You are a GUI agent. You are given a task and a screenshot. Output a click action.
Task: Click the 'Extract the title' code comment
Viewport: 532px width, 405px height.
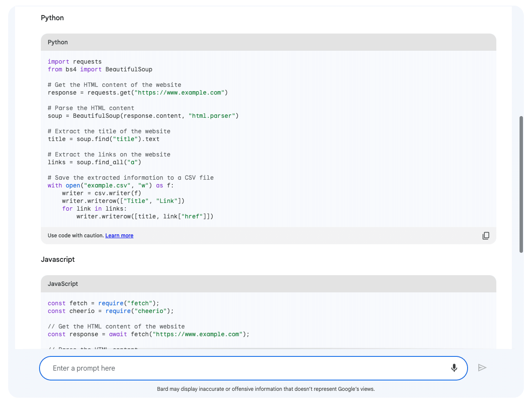click(109, 131)
